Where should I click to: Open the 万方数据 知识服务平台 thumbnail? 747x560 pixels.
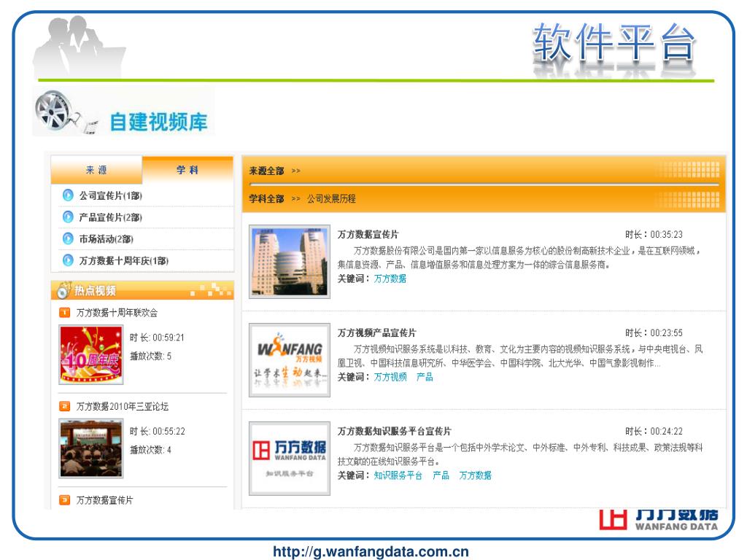click(290, 459)
